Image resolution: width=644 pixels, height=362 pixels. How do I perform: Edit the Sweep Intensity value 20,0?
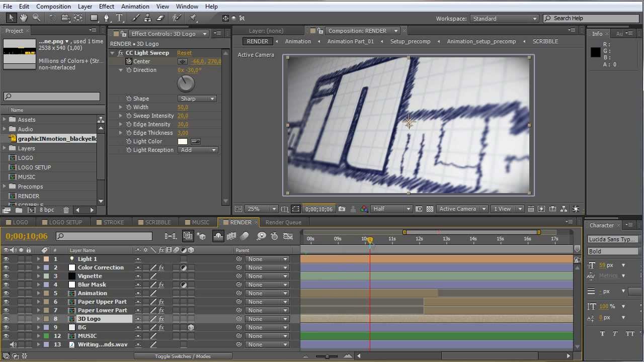click(x=183, y=116)
